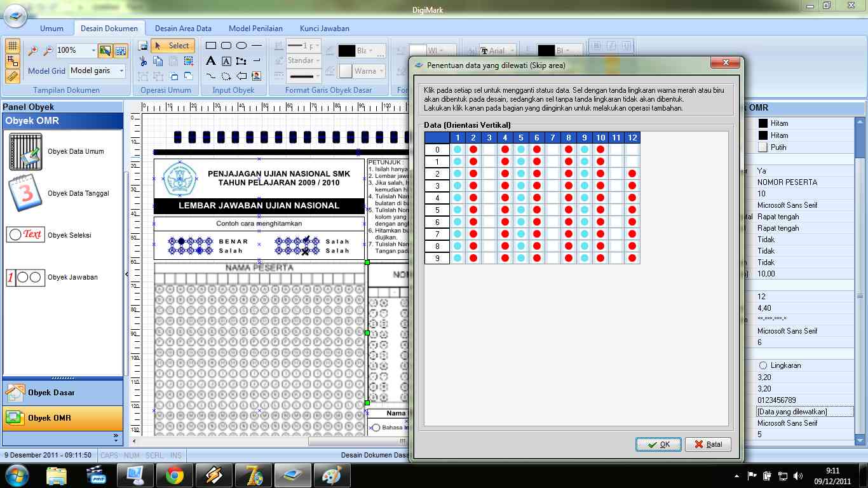
Task: Toggle cell row 2 column 12
Action: tap(632, 174)
